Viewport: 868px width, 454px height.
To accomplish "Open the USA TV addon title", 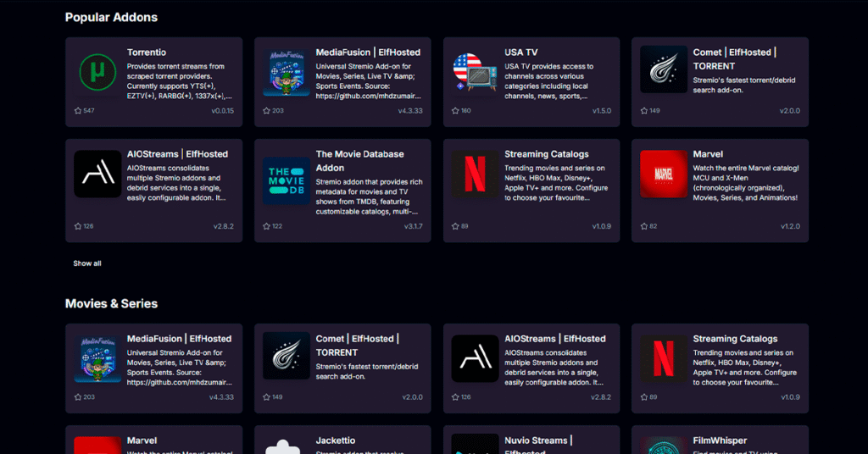I will pos(521,53).
